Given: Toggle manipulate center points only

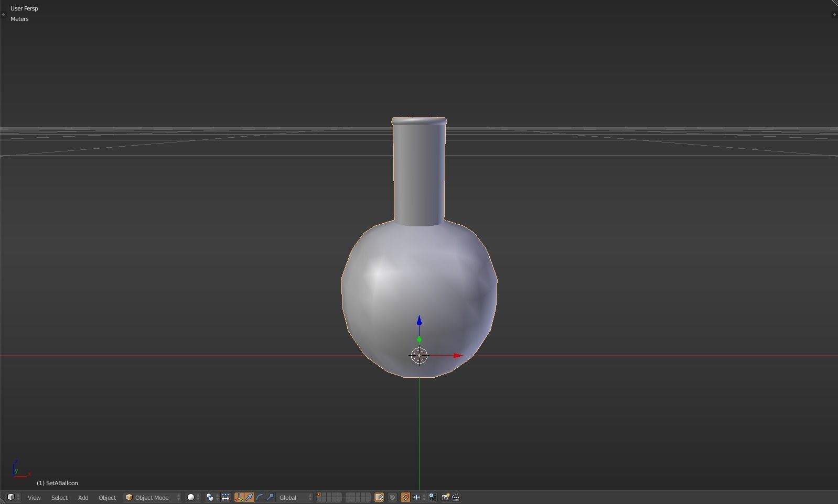Looking at the screenshot, I should tap(225, 497).
